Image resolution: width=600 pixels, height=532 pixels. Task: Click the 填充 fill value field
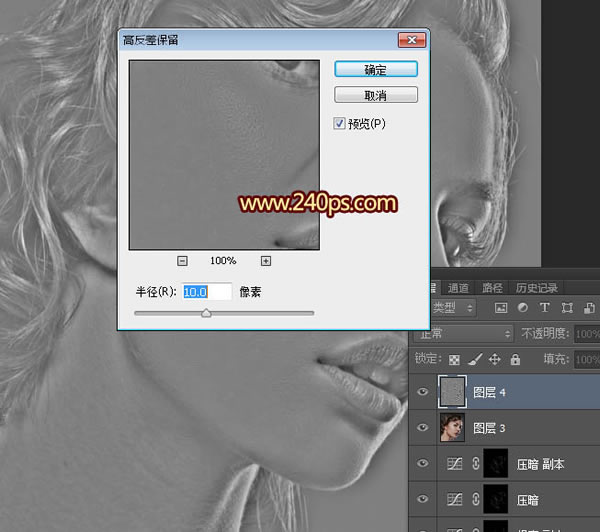click(x=587, y=359)
